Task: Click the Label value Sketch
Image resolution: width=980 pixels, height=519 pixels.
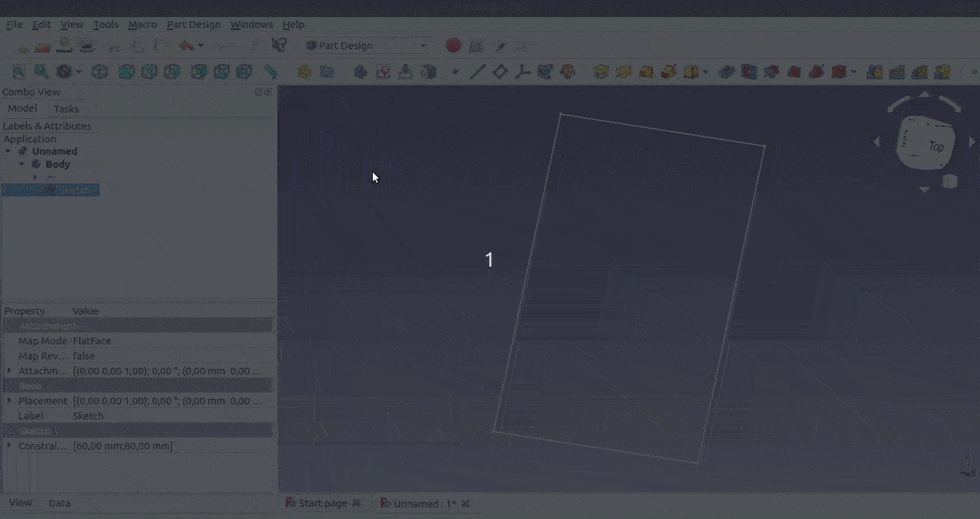Action: [88, 416]
